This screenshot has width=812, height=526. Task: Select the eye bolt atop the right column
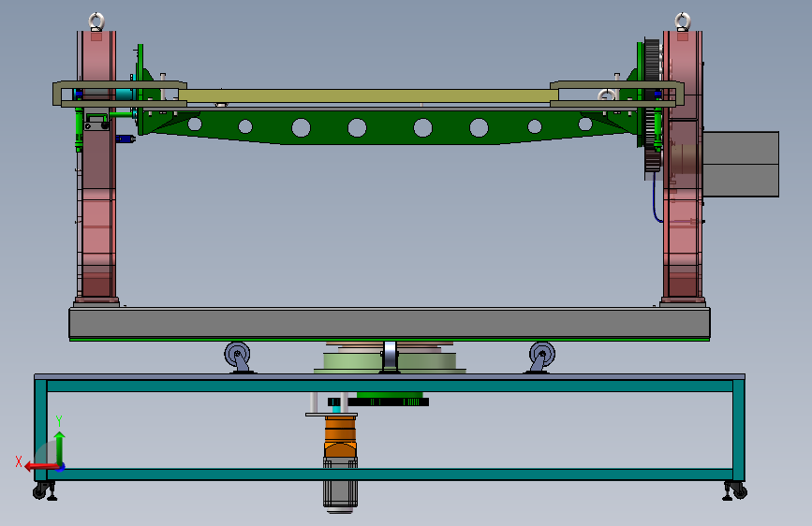point(683,22)
